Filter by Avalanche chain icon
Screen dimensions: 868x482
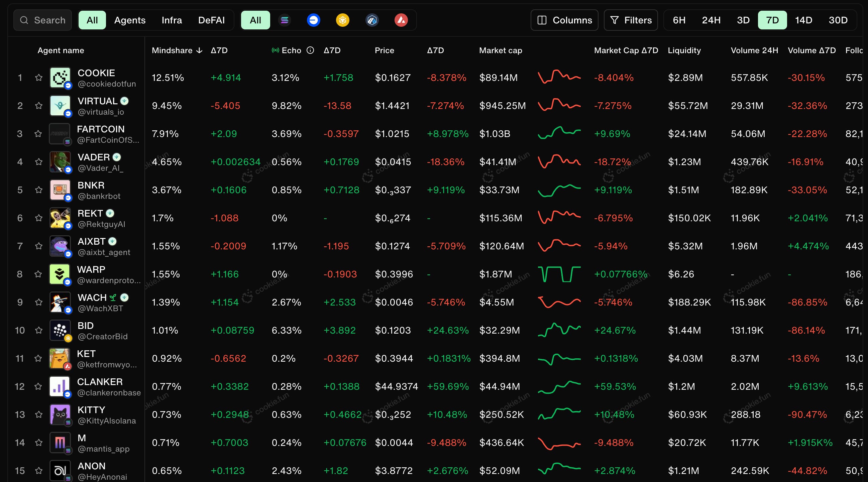pyautogui.click(x=401, y=20)
